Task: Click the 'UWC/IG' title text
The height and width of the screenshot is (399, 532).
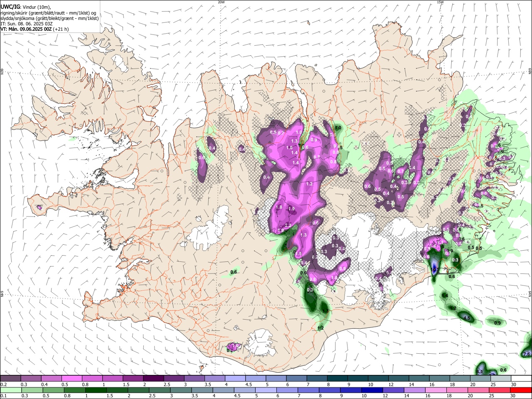Action: coord(10,7)
